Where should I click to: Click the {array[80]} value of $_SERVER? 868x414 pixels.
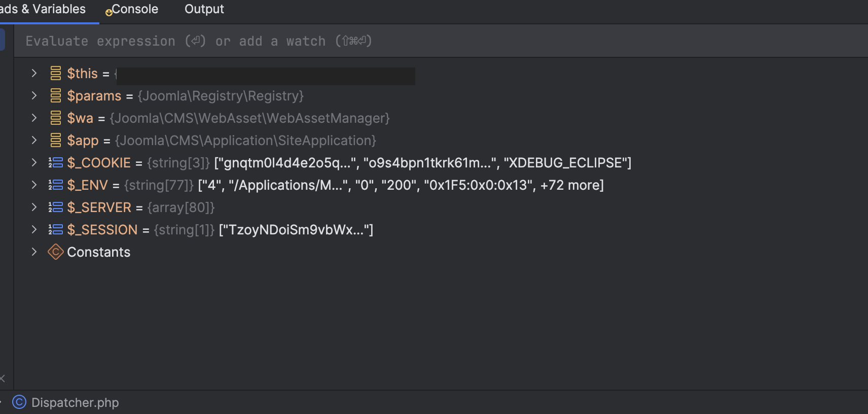click(x=181, y=208)
